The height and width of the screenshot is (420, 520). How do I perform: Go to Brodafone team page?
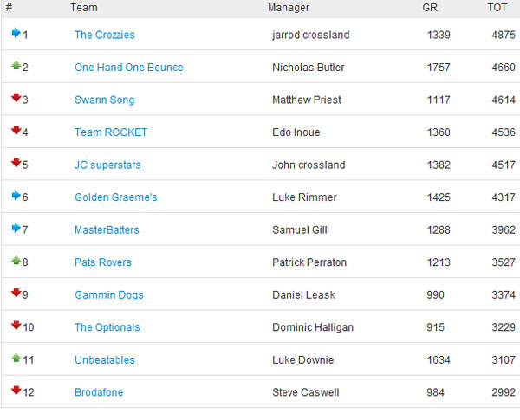[99, 392]
